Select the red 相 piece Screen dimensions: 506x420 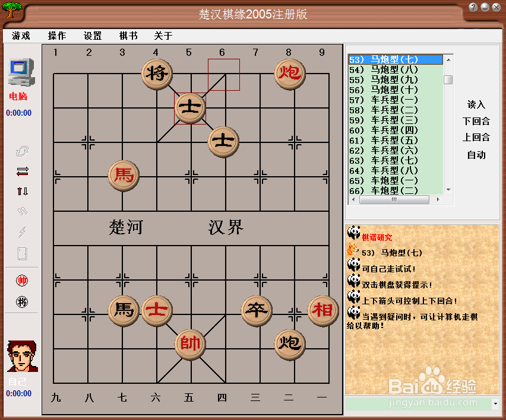(x=323, y=311)
